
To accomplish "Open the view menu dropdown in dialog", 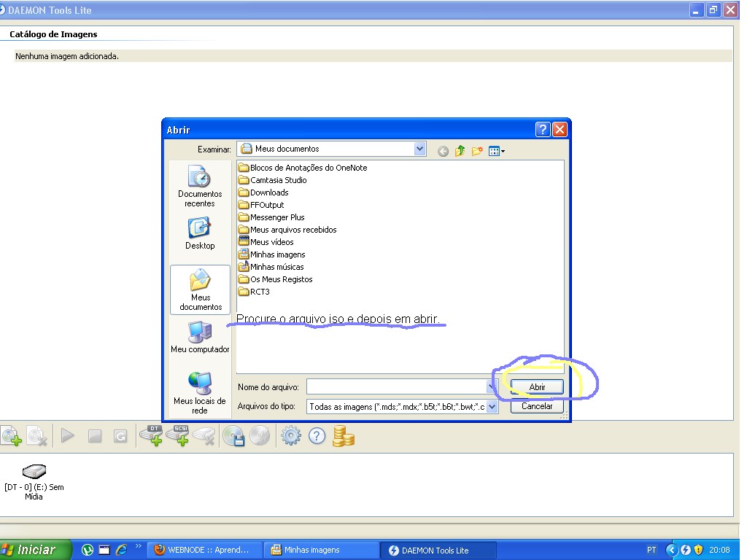I will [497, 151].
